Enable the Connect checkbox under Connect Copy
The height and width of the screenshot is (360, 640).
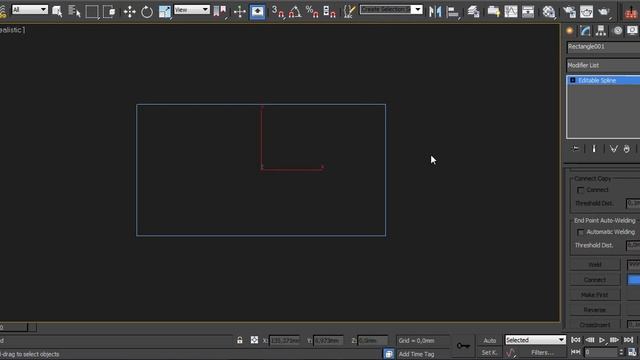580,190
